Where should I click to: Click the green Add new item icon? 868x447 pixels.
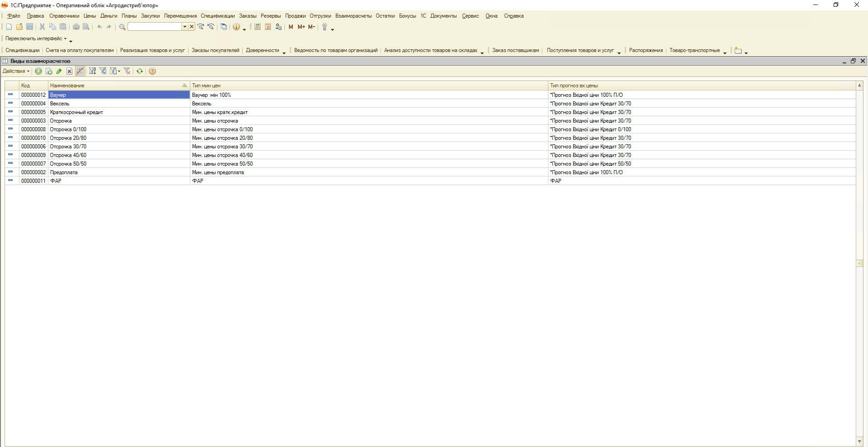tap(38, 71)
